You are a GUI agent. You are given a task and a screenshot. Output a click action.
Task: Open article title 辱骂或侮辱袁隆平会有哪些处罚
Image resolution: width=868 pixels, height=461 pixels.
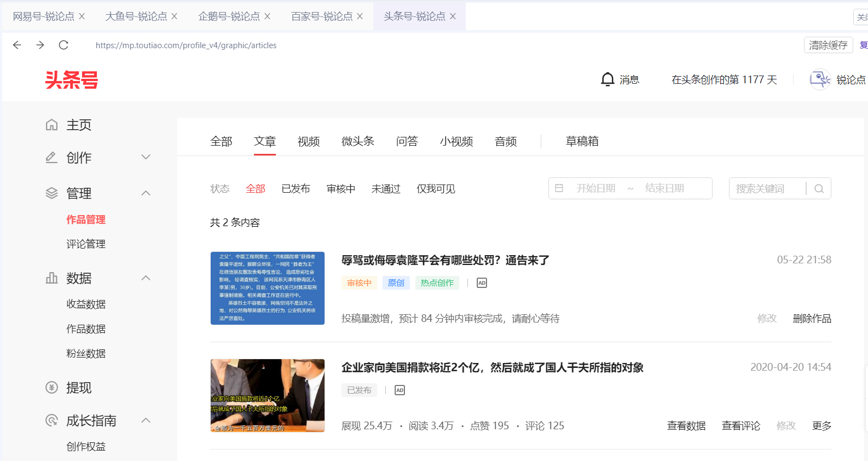tap(445, 260)
